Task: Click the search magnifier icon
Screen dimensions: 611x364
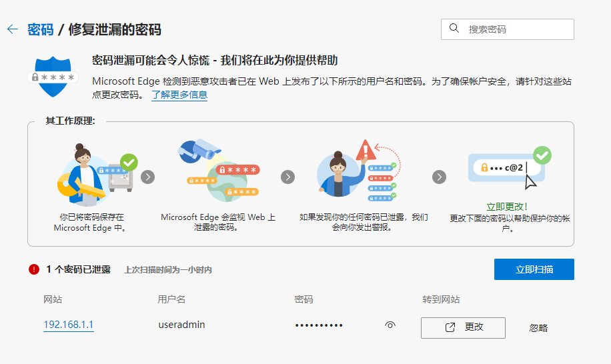Action: [x=454, y=29]
